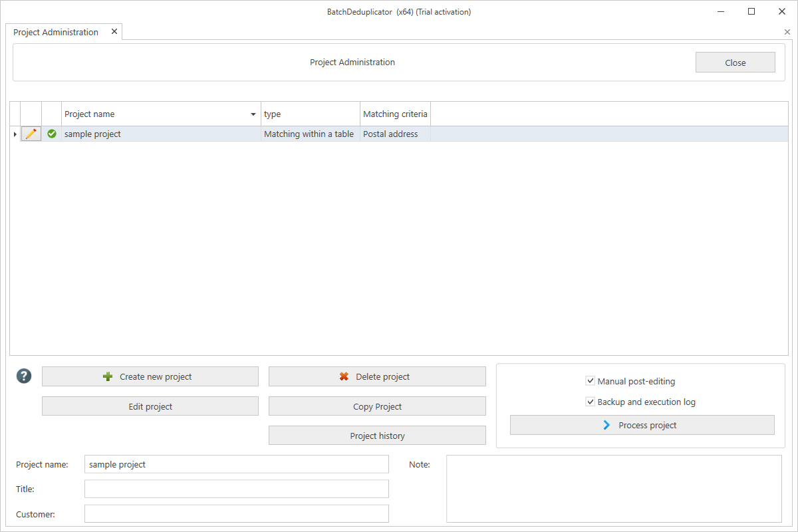Close the Project Administration tab with X

[114, 31]
